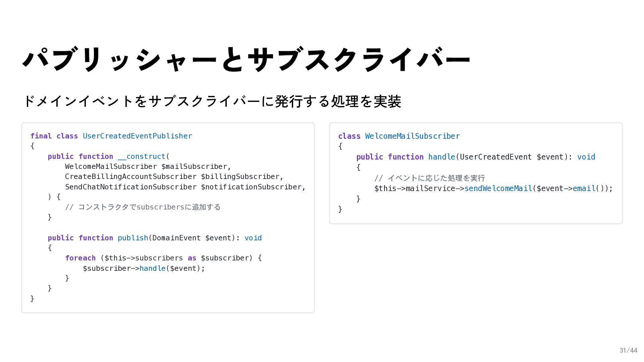The height and width of the screenshot is (362, 644).
Task: Click the subtitle about ドメインイベント
Action: 212,101
